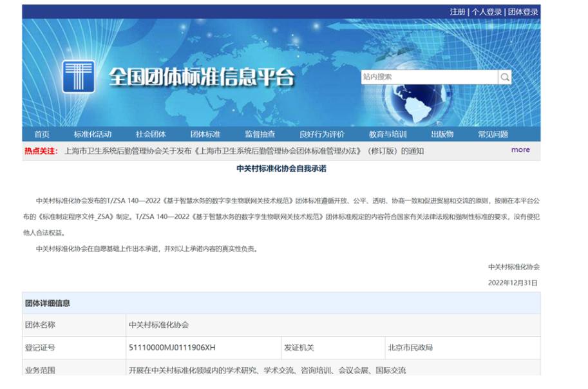Open the 个人登录 login link
588x389 pixels.
(486, 12)
